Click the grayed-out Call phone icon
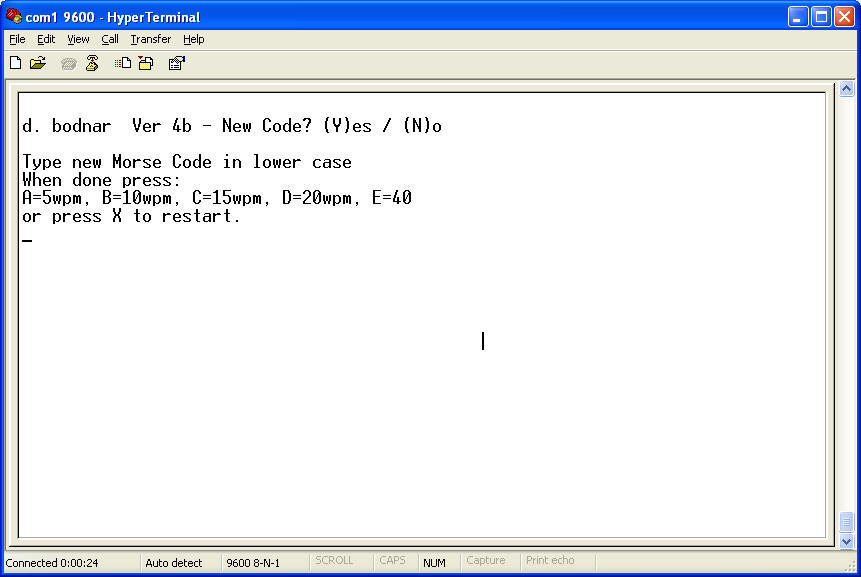 69,63
